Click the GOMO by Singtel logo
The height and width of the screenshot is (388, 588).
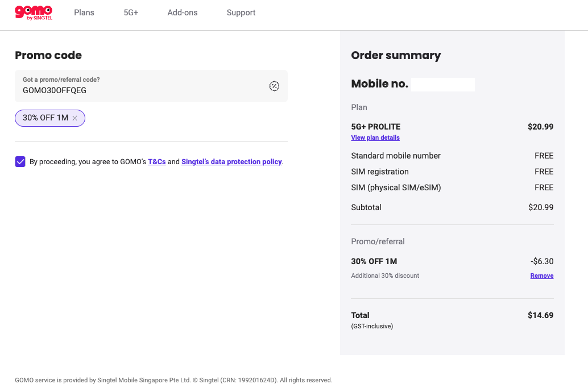[x=33, y=12]
